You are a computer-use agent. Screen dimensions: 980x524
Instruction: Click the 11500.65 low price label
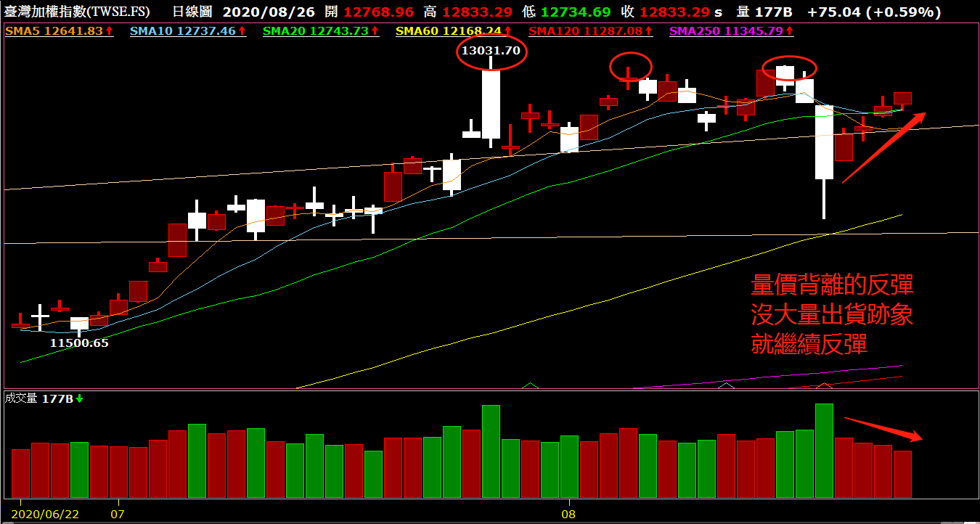point(79,343)
